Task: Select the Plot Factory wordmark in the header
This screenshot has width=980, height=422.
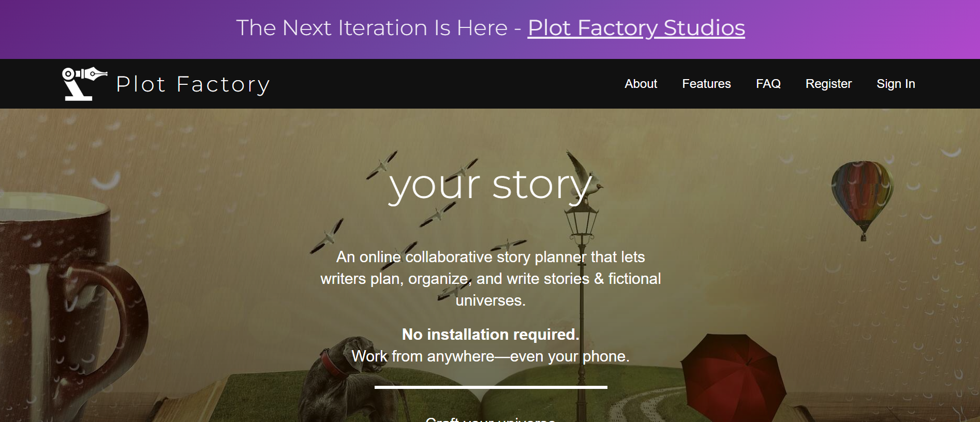Action: pos(192,84)
